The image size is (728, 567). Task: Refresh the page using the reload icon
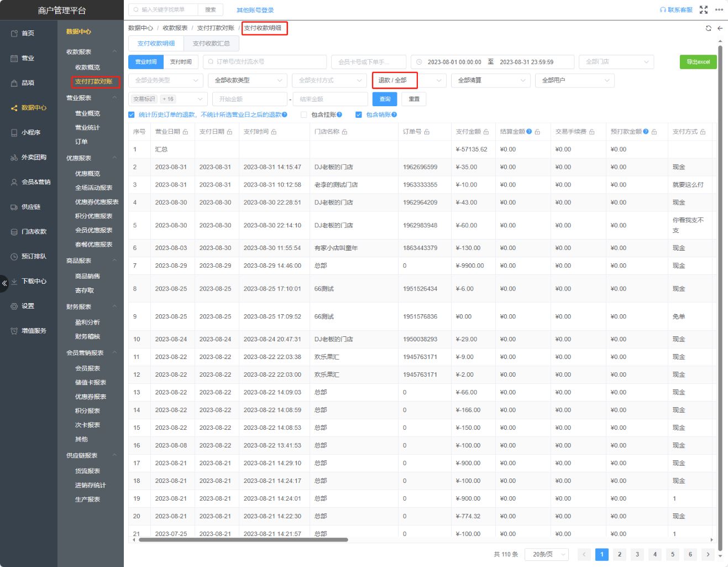(x=709, y=28)
